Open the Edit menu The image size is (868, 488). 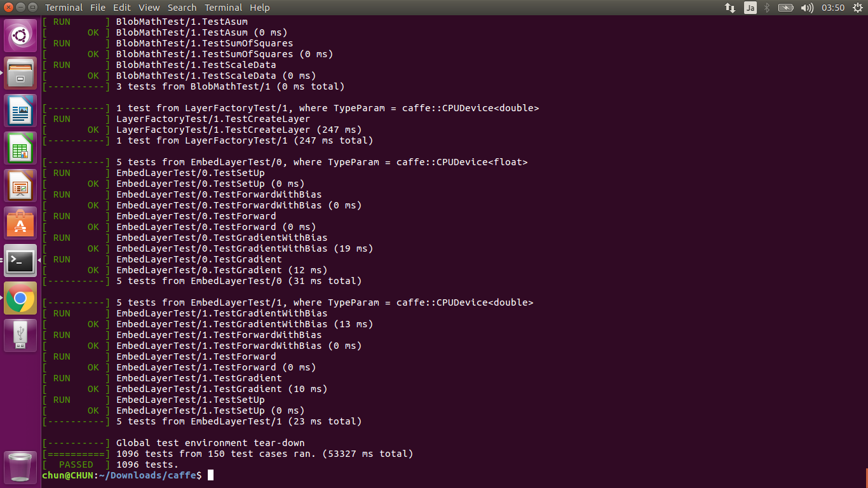(122, 8)
